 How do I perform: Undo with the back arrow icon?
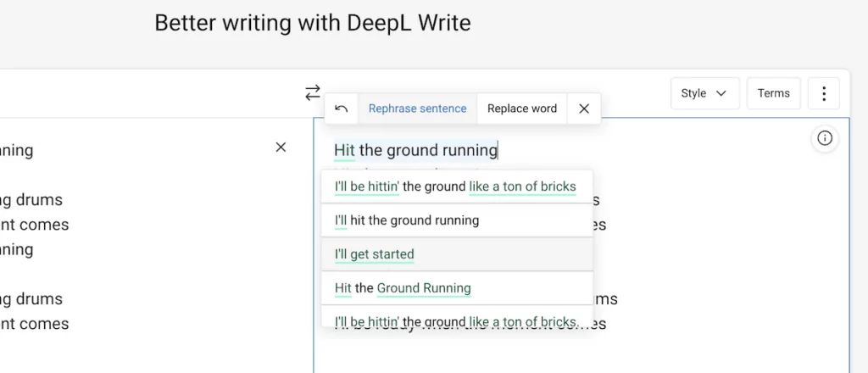[x=342, y=109]
